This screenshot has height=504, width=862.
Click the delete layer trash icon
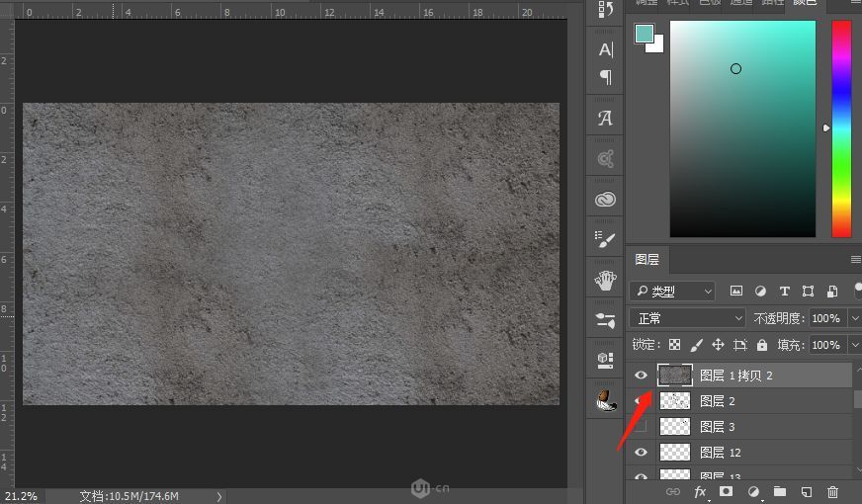coord(832,491)
